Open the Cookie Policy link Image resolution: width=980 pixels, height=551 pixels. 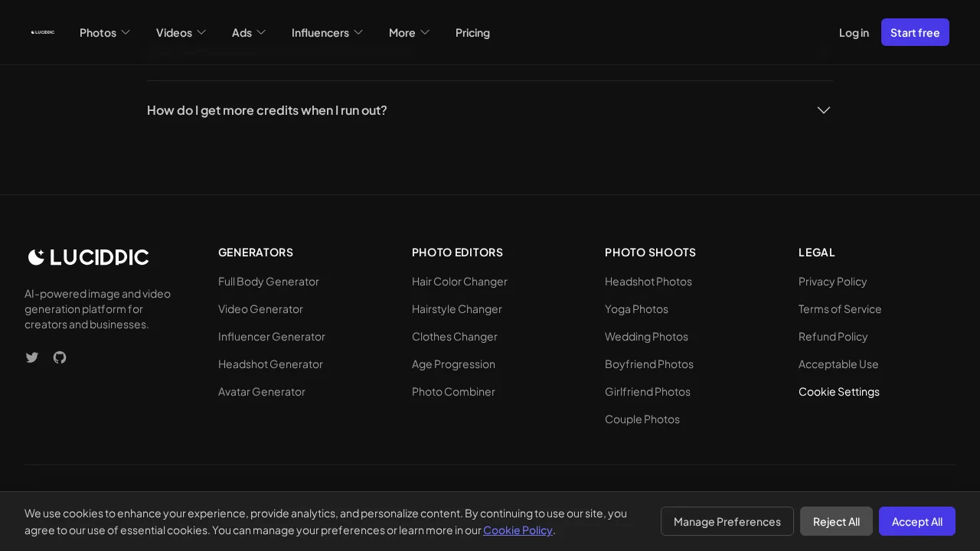coord(518,530)
